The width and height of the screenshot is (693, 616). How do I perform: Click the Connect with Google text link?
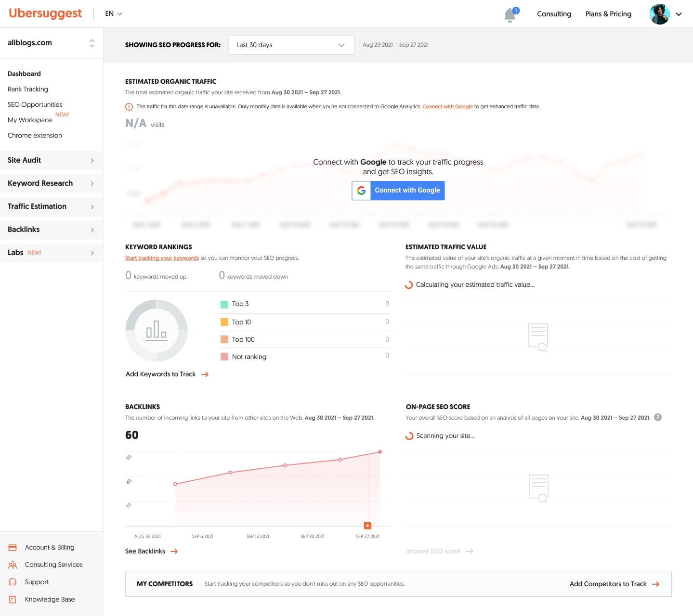(447, 107)
